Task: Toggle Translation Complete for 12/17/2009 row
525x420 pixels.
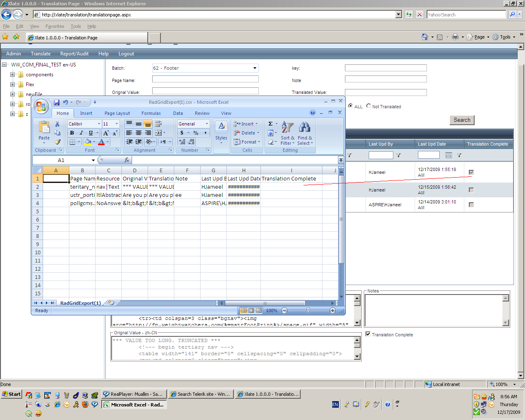Action: [x=471, y=172]
